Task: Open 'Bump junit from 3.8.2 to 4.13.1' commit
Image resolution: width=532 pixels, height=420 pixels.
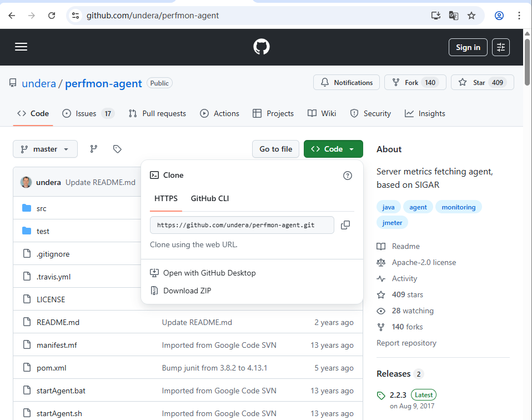Action: pyautogui.click(x=214, y=368)
